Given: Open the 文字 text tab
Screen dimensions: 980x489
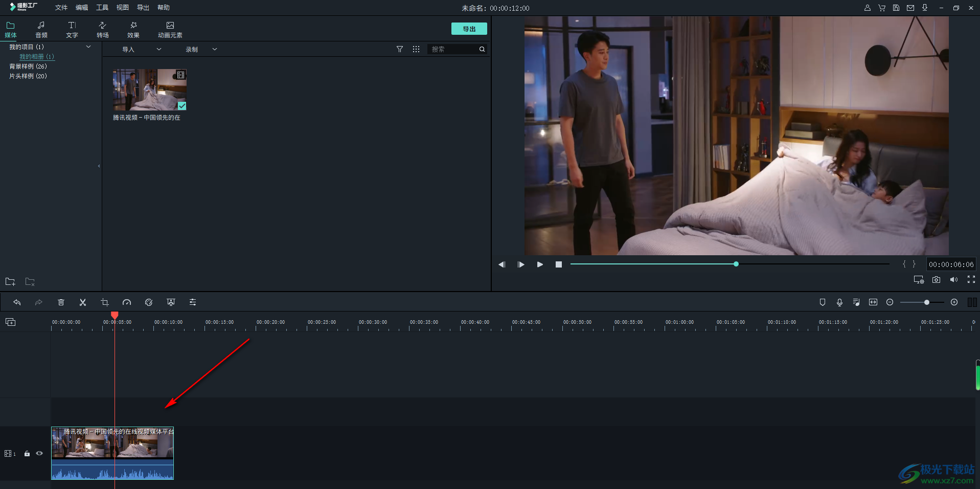Looking at the screenshot, I should [72, 30].
